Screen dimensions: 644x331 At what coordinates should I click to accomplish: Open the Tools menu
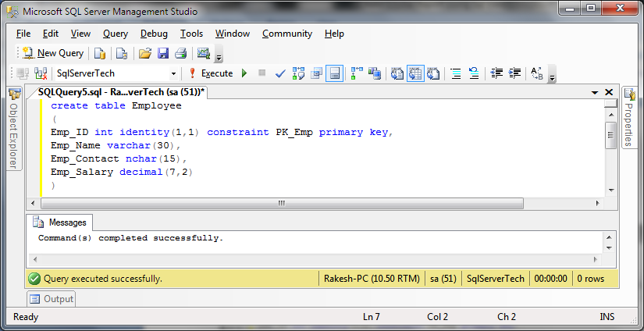(x=191, y=34)
